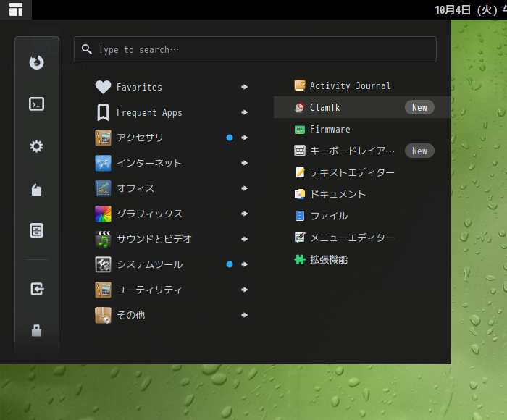Click the New badge beside キーボードレイアウト

pyautogui.click(x=419, y=151)
